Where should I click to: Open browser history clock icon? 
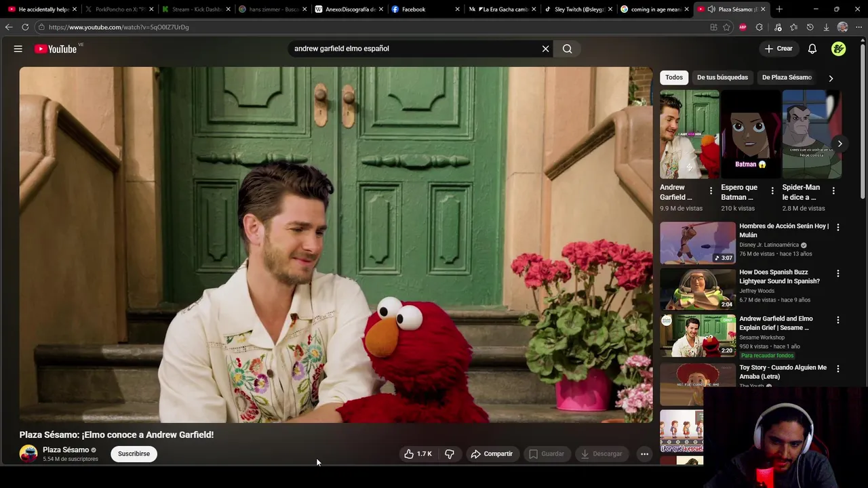coord(810,27)
